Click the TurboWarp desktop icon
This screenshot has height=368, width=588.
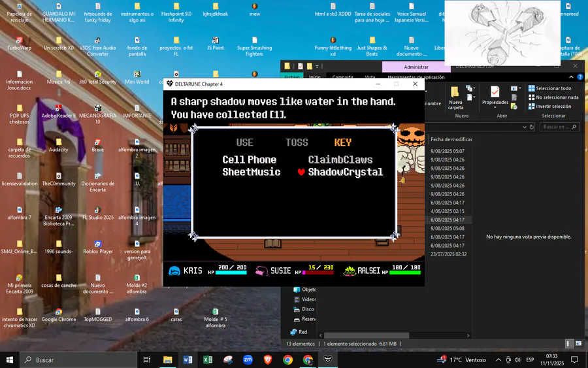(x=20, y=44)
